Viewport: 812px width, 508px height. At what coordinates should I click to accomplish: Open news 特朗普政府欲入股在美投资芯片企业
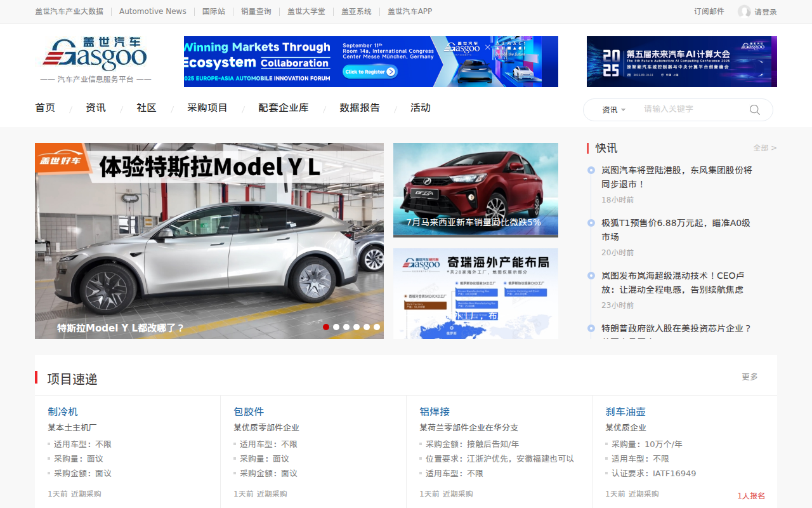tap(676, 328)
